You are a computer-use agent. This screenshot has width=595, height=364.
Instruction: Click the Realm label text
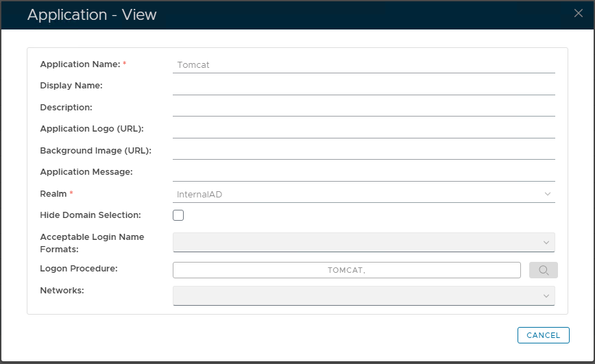click(53, 194)
